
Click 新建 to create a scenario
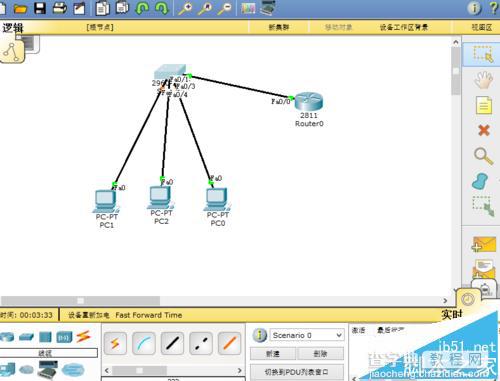pos(273,354)
